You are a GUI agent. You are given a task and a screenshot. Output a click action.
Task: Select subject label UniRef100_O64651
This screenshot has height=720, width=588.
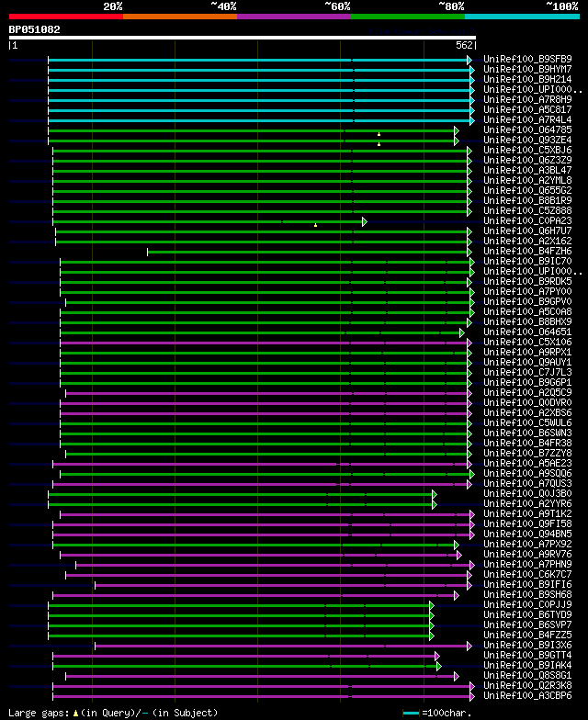527,332
